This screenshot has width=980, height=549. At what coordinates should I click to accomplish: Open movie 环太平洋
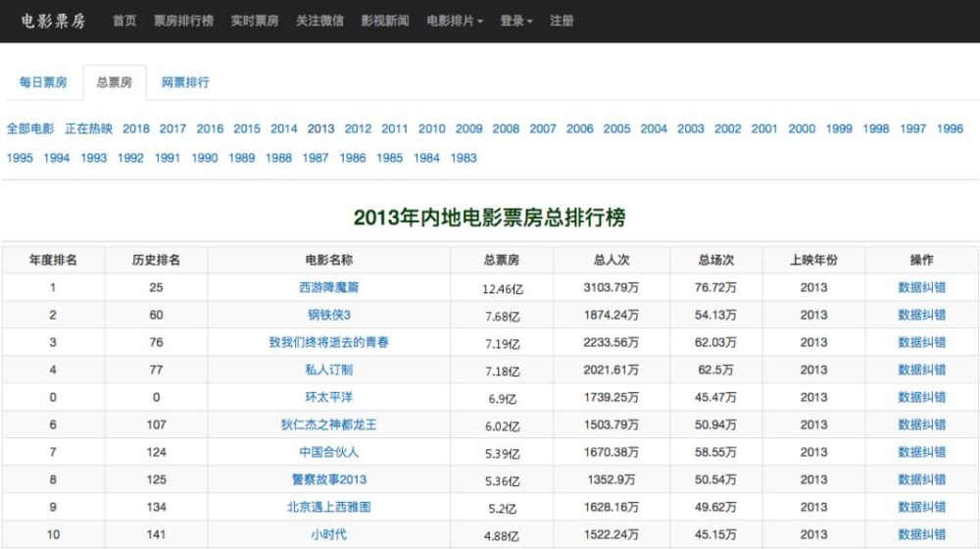(x=328, y=397)
